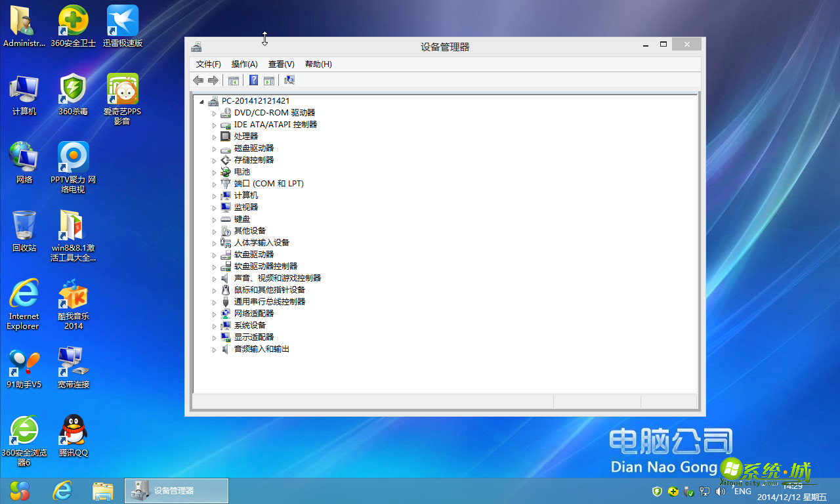Expand the 处理器 device category
This screenshot has height=504, width=840.
[213, 136]
